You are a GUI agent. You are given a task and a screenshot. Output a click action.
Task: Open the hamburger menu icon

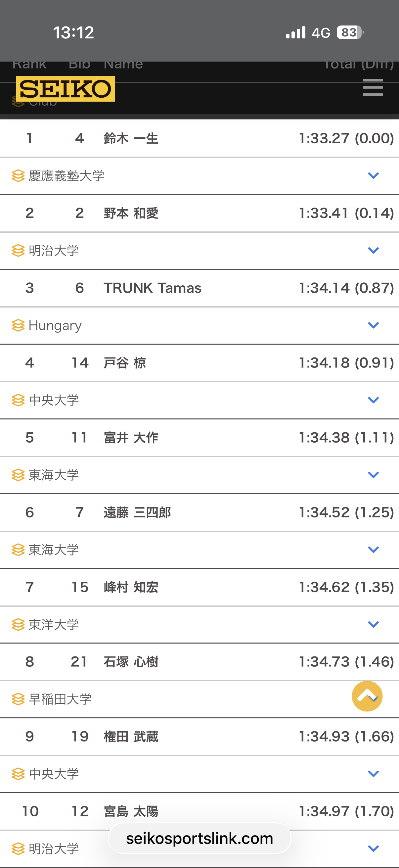[x=373, y=88]
